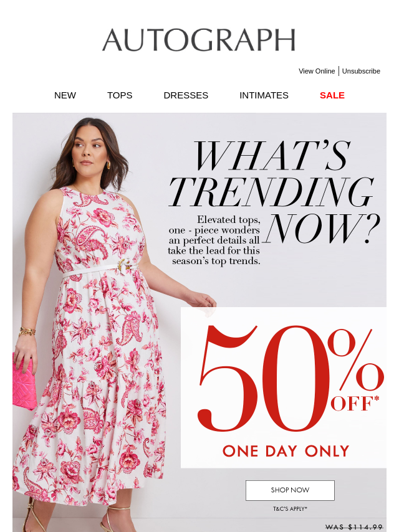Viewport: 399px width, 532px height.
Task: Click the red SALE menu item
Action: pos(332,95)
